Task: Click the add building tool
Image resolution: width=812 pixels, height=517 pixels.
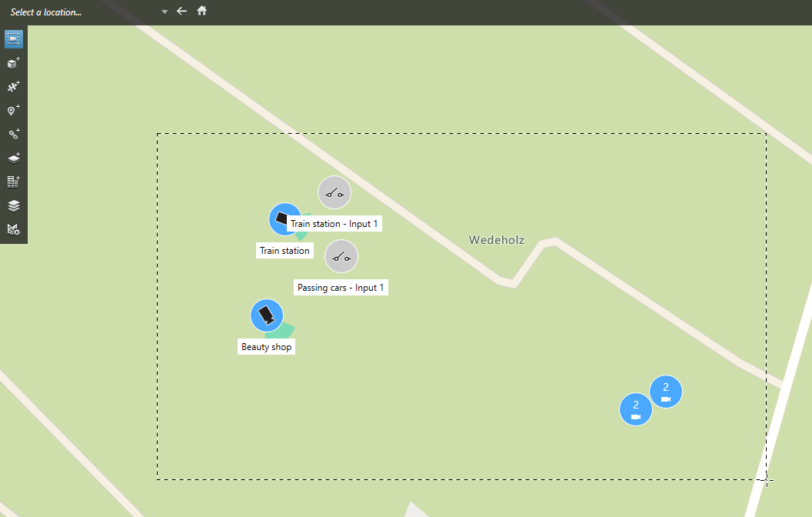Action: click(x=13, y=182)
